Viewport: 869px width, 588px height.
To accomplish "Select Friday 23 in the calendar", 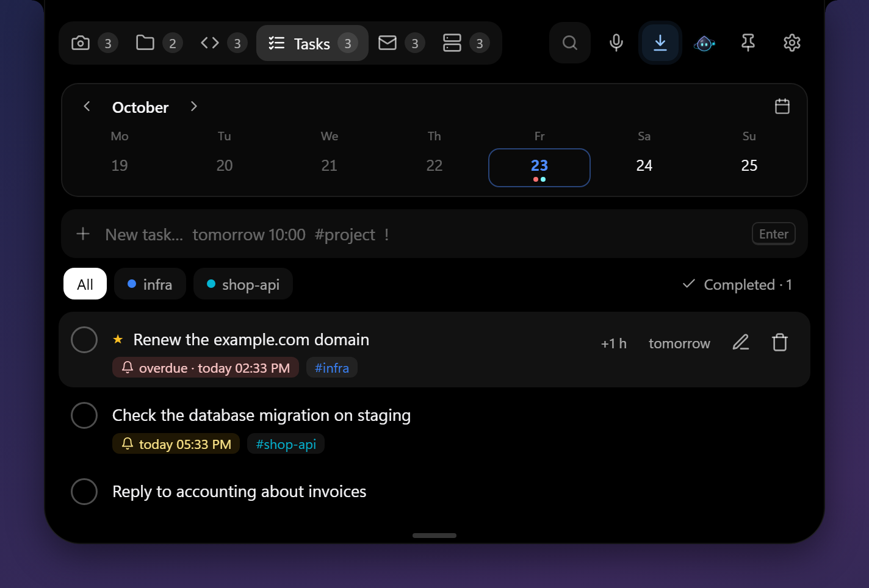I will [539, 168].
